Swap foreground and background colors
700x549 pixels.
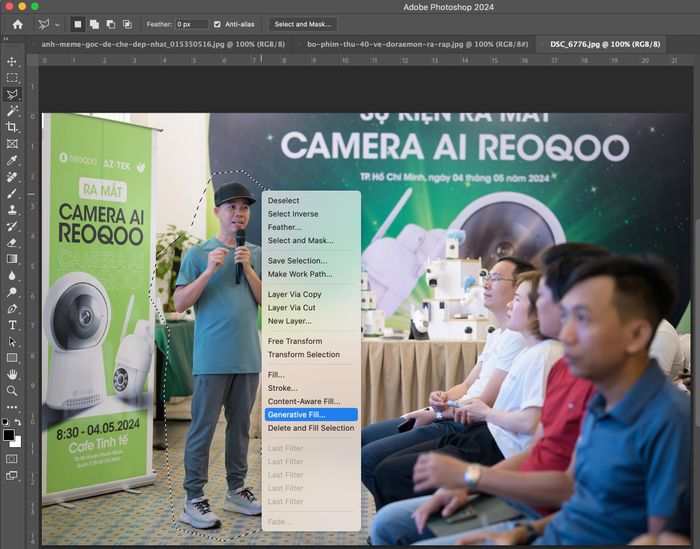[x=18, y=422]
